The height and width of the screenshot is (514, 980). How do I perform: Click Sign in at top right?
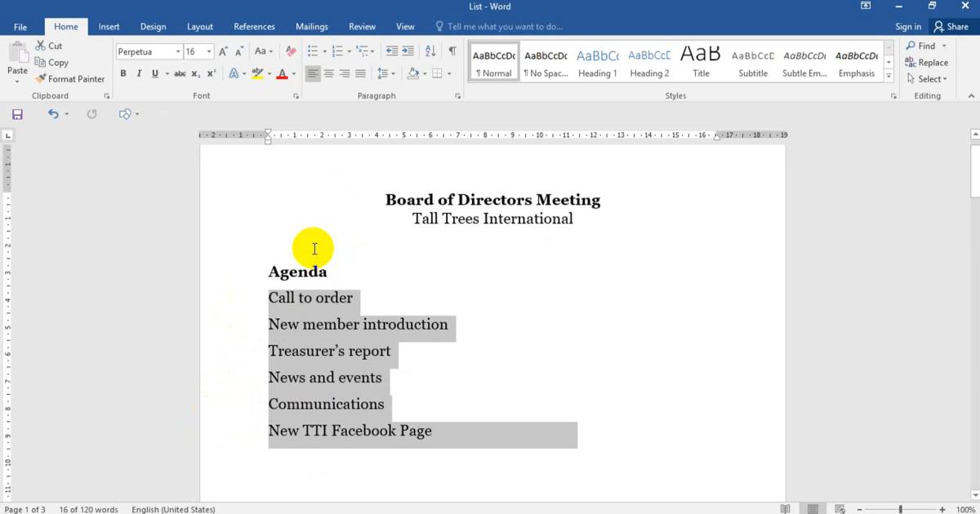point(907,26)
